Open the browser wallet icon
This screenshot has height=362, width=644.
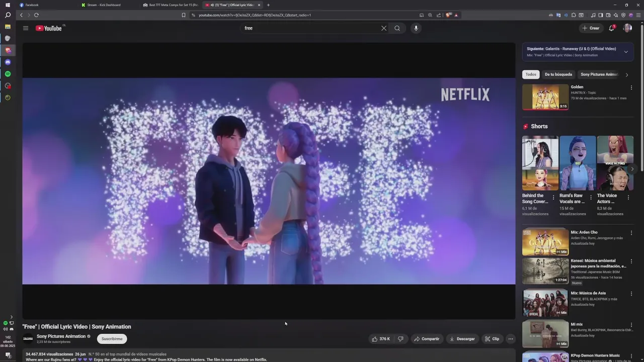click(x=608, y=15)
